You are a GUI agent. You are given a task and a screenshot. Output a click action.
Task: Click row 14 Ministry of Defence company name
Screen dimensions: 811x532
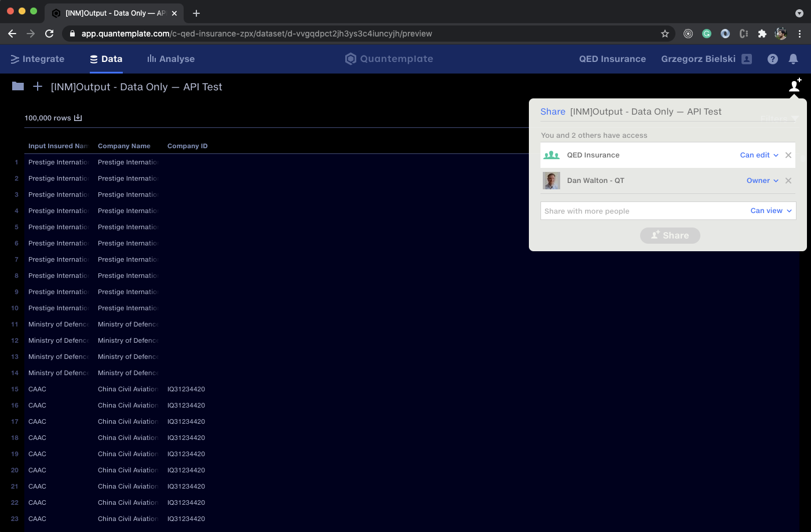(x=127, y=373)
